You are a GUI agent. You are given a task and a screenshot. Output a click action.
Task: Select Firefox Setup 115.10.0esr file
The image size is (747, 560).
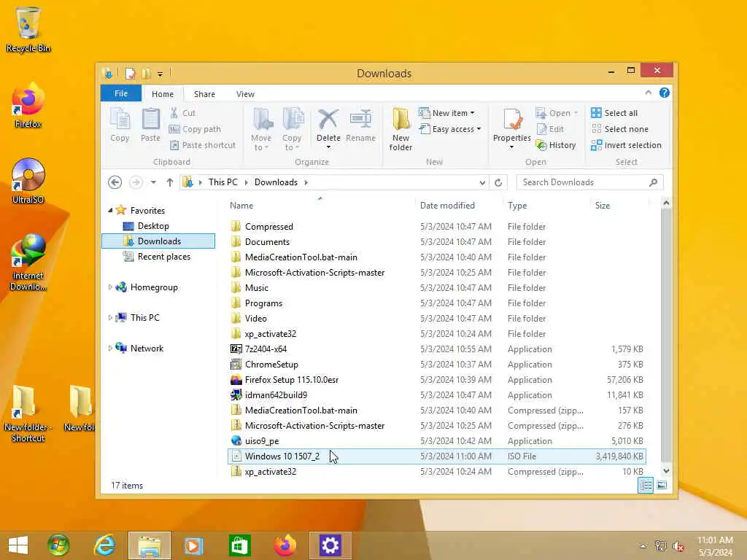pos(436,379)
